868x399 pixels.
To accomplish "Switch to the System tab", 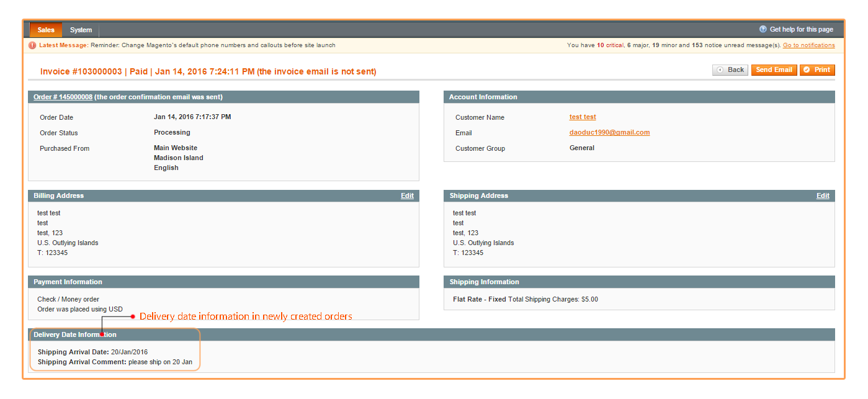I will click(81, 29).
